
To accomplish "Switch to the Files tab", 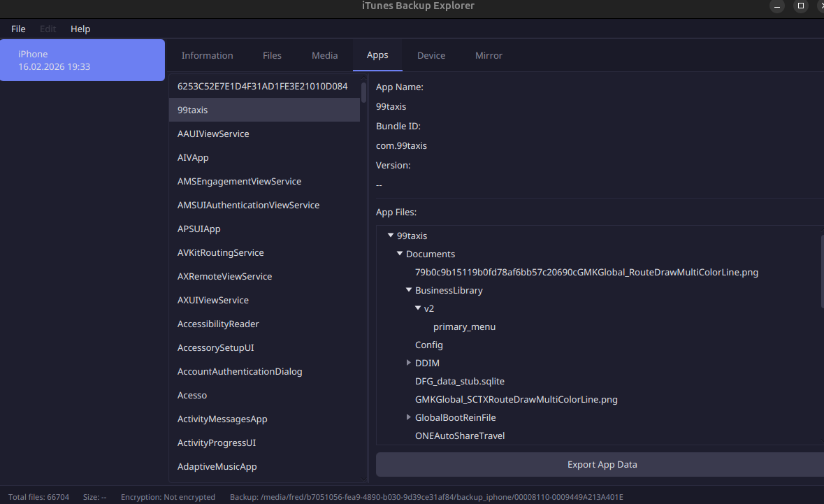I will click(272, 55).
